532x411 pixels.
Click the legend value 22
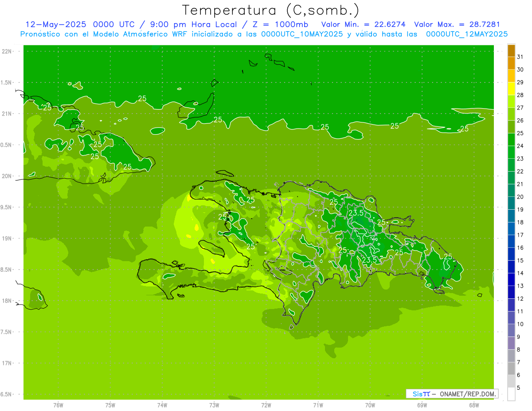coord(520,171)
